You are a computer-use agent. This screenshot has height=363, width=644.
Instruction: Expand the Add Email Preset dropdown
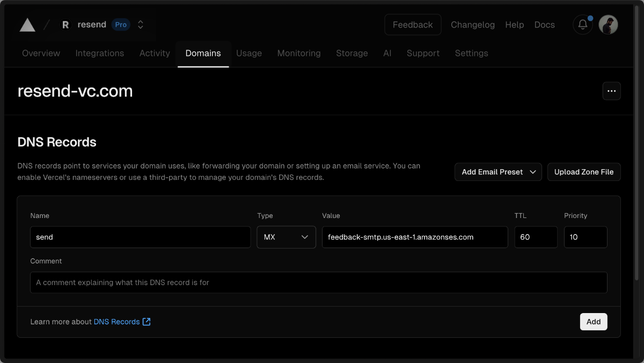498,172
